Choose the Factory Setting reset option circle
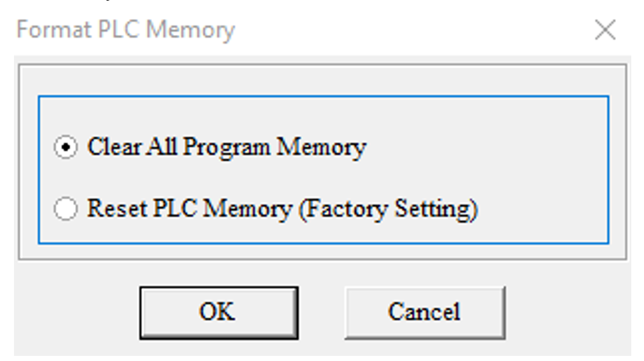The width and height of the screenshot is (644, 361). click(x=66, y=209)
